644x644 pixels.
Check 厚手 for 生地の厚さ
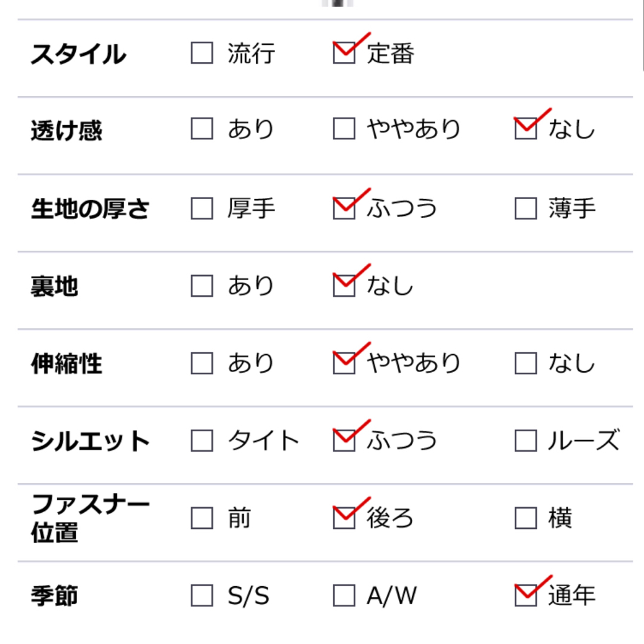(x=202, y=208)
